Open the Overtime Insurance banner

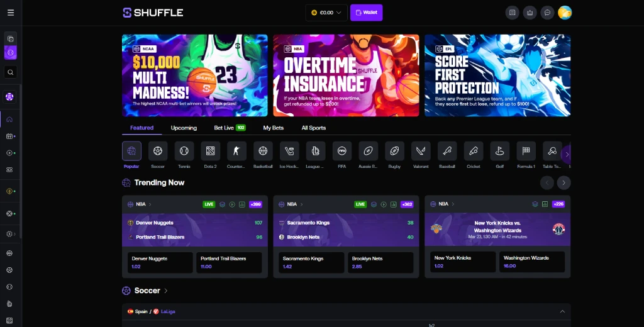point(347,75)
